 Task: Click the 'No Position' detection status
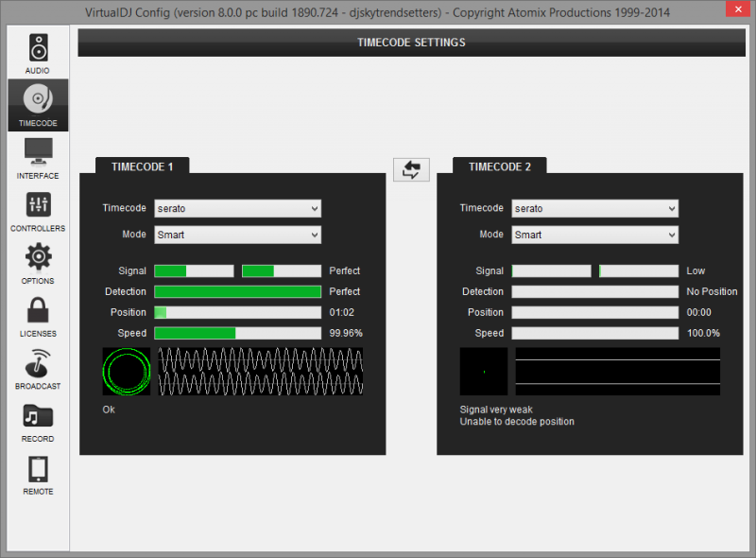coord(713,291)
